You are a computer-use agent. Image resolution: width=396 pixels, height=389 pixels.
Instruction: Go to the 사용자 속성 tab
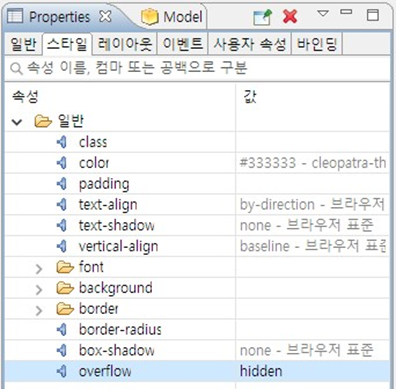point(250,44)
